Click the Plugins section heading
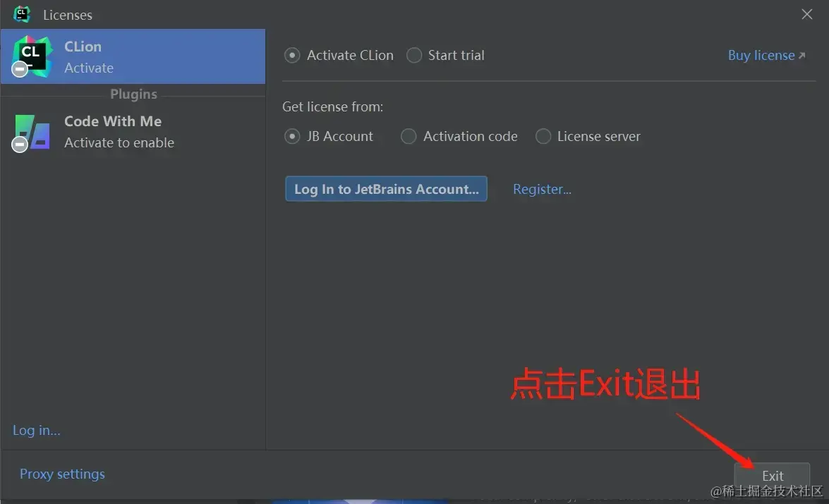This screenshot has width=829, height=504. 133,94
